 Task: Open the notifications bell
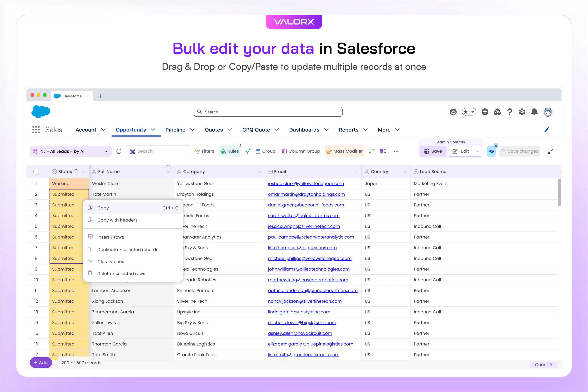click(x=534, y=112)
